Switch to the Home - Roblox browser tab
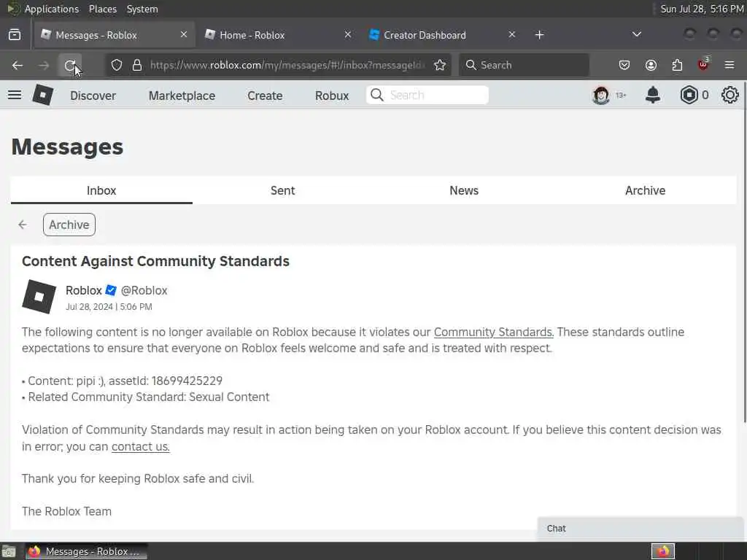This screenshot has height=560, width=747. pos(276,35)
